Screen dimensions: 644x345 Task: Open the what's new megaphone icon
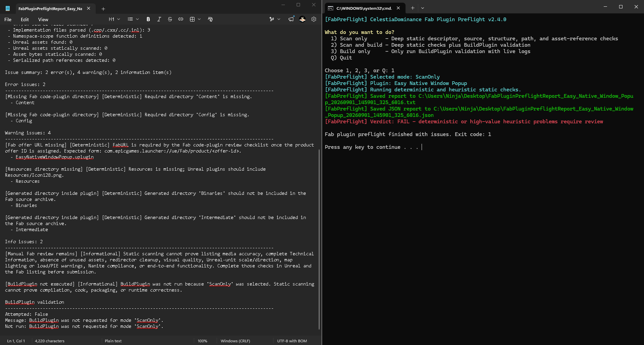tap(291, 19)
